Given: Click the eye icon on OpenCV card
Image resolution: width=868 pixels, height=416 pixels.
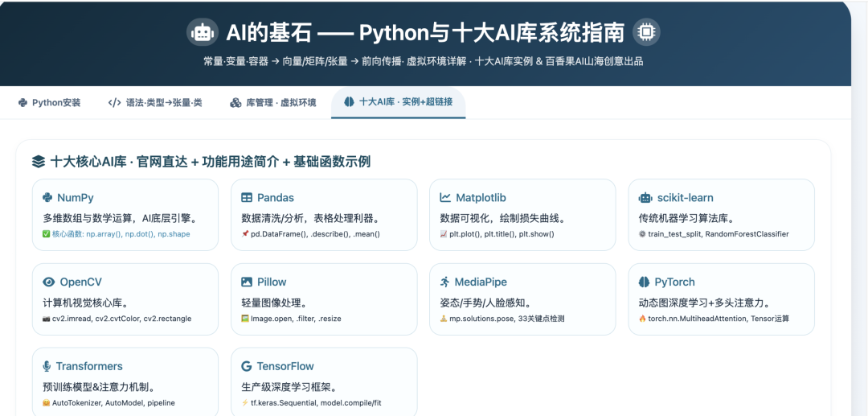Looking at the screenshot, I should [x=49, y=282].
